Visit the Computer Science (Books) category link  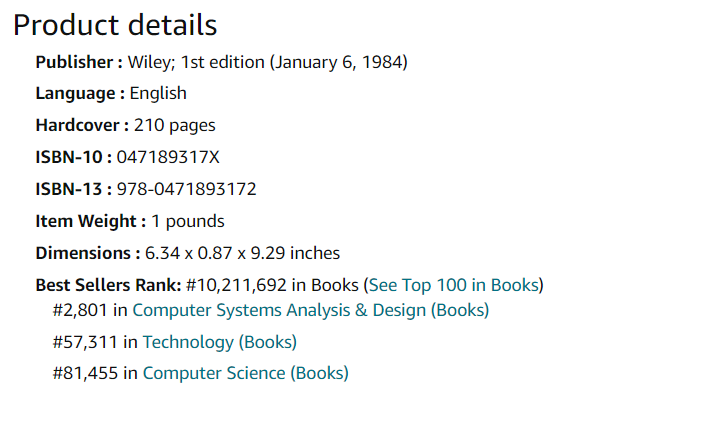246,373
